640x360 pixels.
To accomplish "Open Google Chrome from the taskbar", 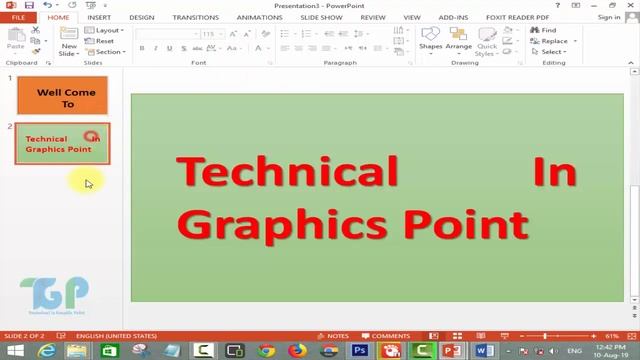I will (266, 351).
